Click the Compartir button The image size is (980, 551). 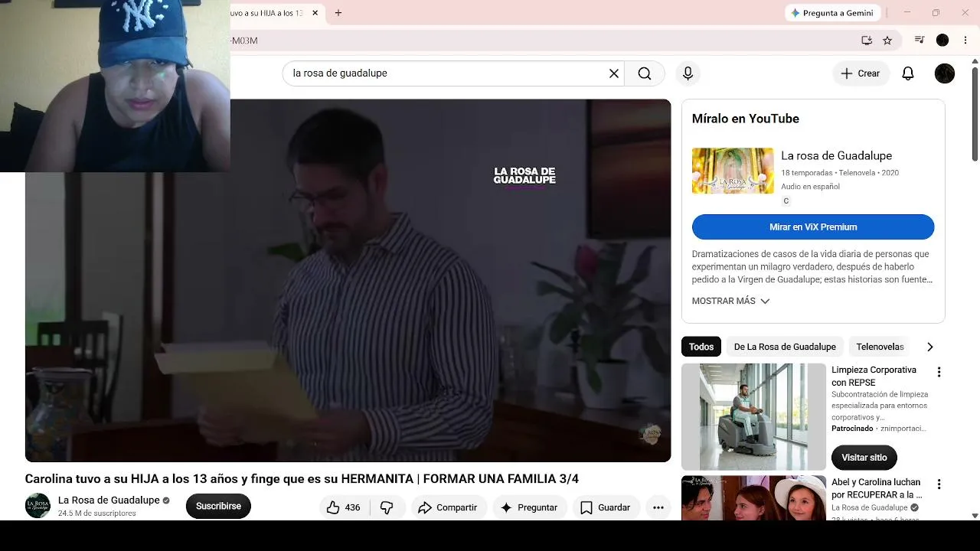coord(448,507)
